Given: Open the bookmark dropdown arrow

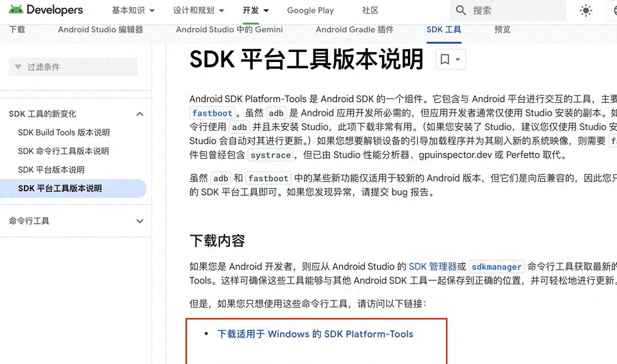Looking at the screenshot, I should pyautogui.click(x=457, y=60).
